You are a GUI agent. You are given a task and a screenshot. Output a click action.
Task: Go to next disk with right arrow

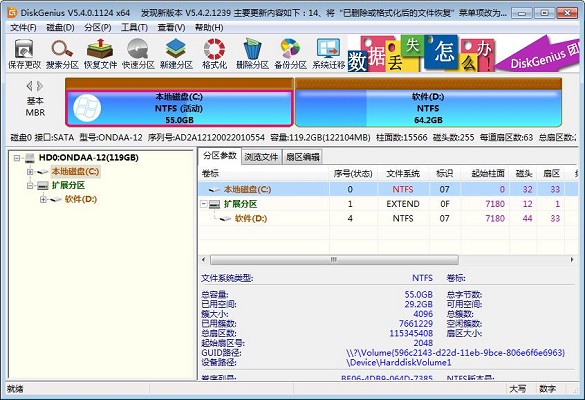[40, 86]
